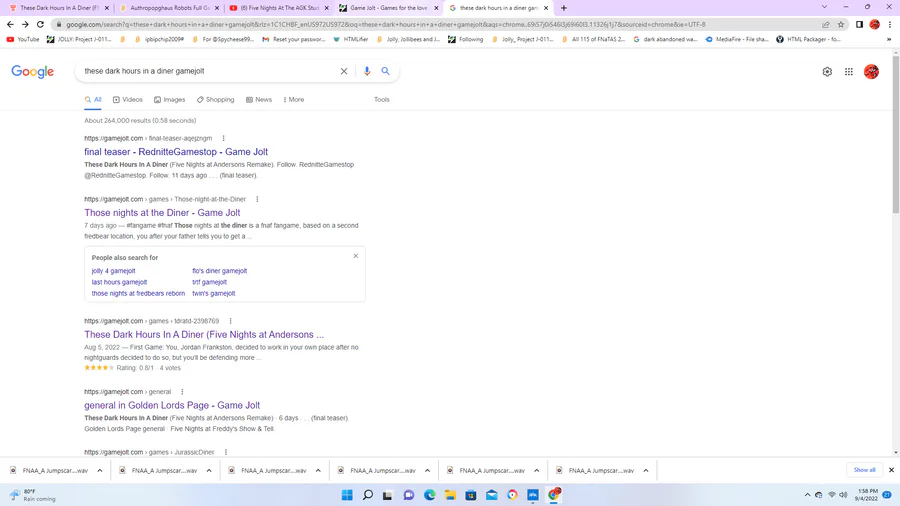The image size is (900, 506).
Task: Click the Google search text field
Action: tap(210, 71)
